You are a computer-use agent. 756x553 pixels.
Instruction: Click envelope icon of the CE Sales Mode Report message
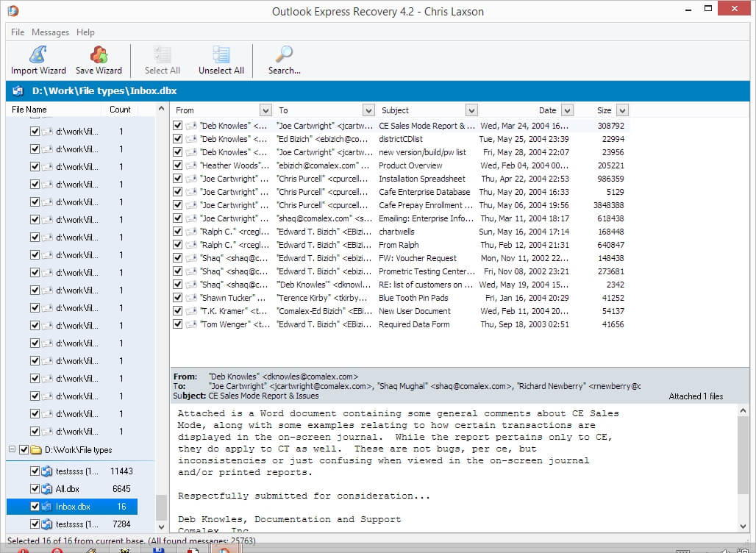pyautogui.click(x=191, y=126)
